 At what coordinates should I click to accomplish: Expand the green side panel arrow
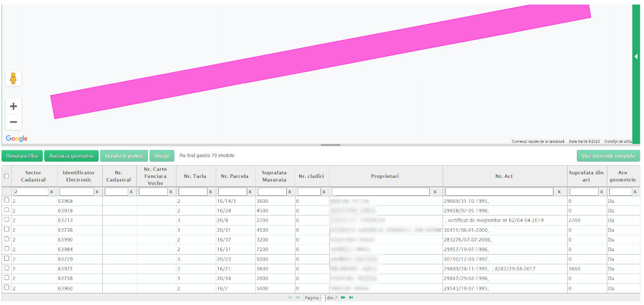click(x=636, y=56)
